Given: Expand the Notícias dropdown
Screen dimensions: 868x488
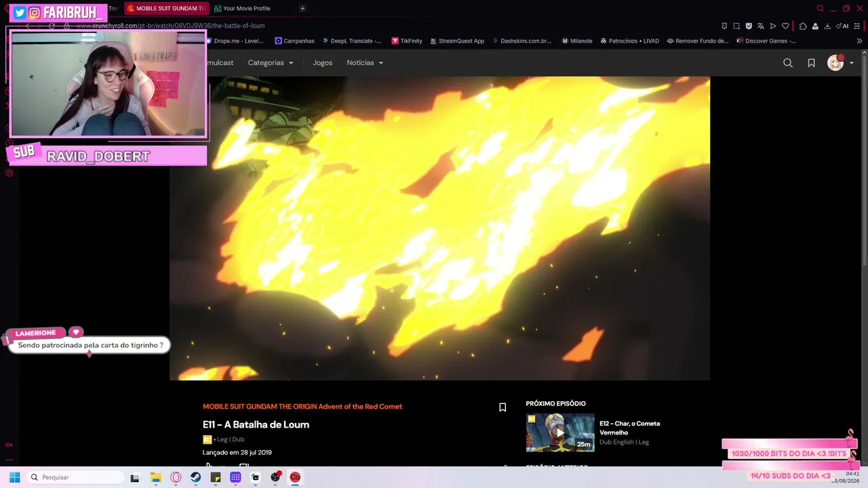Looking at the screenshot, I should click(x=365, y=62).
